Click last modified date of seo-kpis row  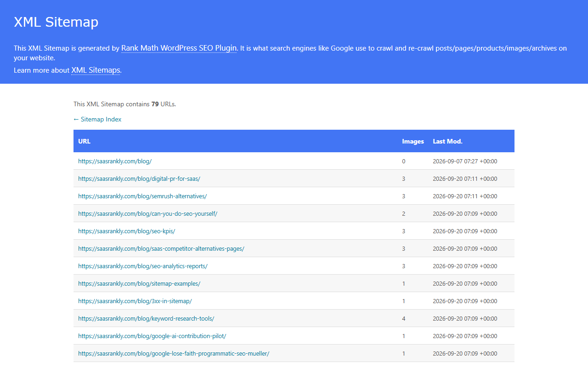click(465, 231)
